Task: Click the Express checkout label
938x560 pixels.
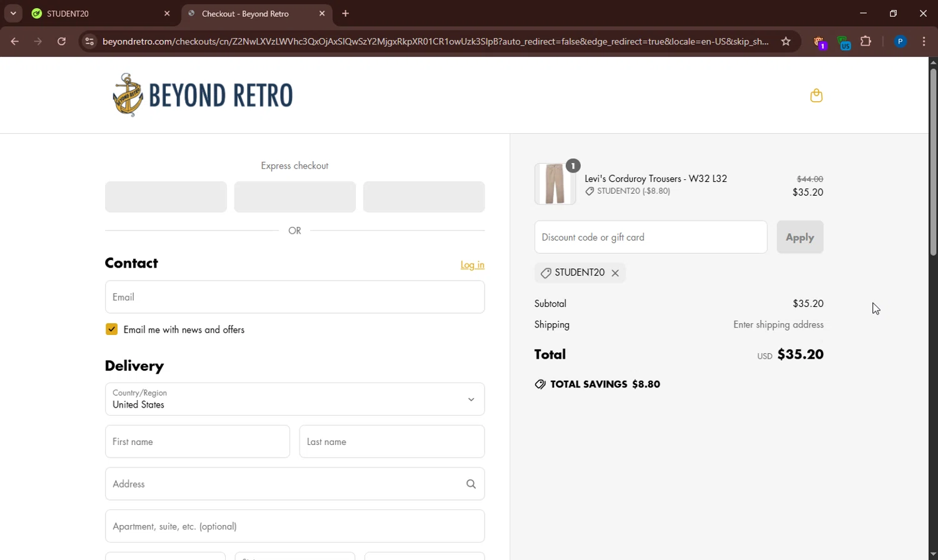Action: point(295,166)
